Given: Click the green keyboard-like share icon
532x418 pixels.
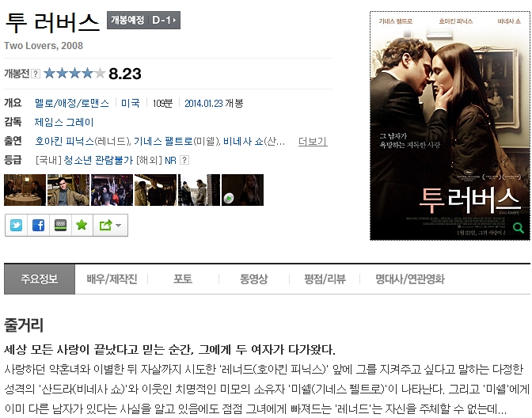Looking at the screenshot, I should (x=60, y=226).
